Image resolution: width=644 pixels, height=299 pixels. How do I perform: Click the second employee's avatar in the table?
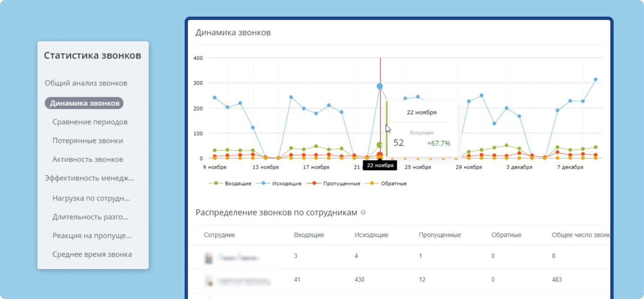coord(209,280)
